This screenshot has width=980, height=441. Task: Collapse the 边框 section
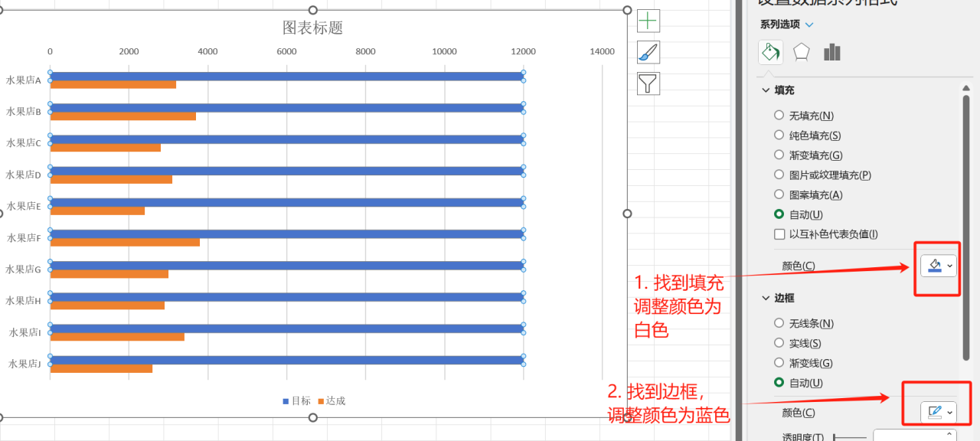coord(765,298)
